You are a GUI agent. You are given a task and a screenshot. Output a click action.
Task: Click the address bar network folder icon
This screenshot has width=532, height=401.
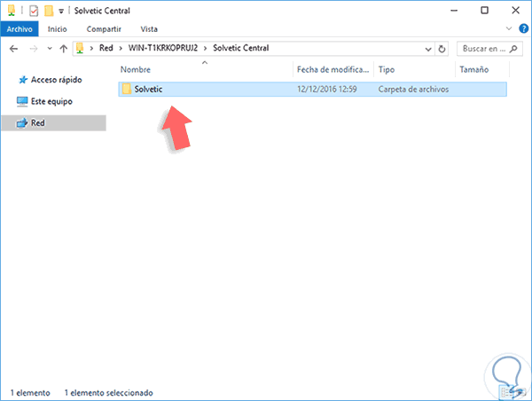(x=80, y=48)
